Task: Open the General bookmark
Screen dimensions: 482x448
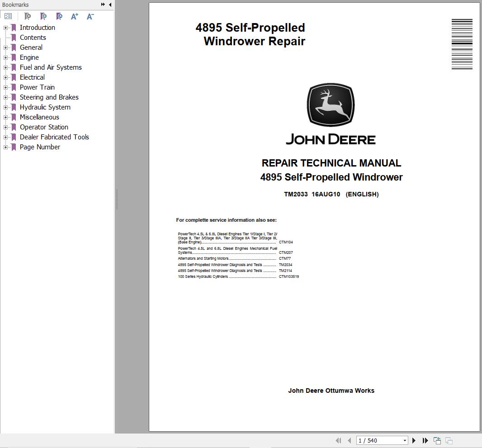Action: point(31,48)
